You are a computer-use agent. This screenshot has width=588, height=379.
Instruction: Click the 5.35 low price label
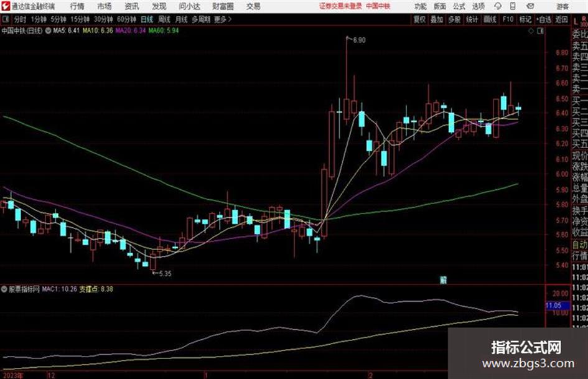pos(165,274)
